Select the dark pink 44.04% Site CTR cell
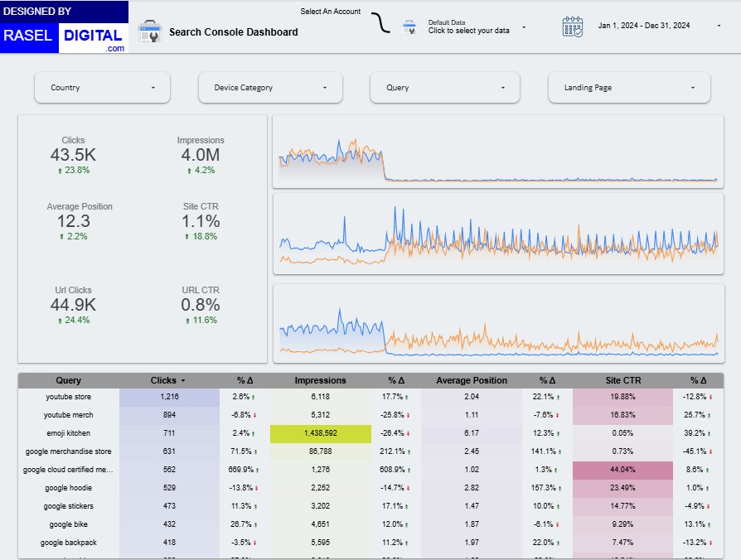Image resolution: width=741 pixels, height=560 pixels. point(622,470)
